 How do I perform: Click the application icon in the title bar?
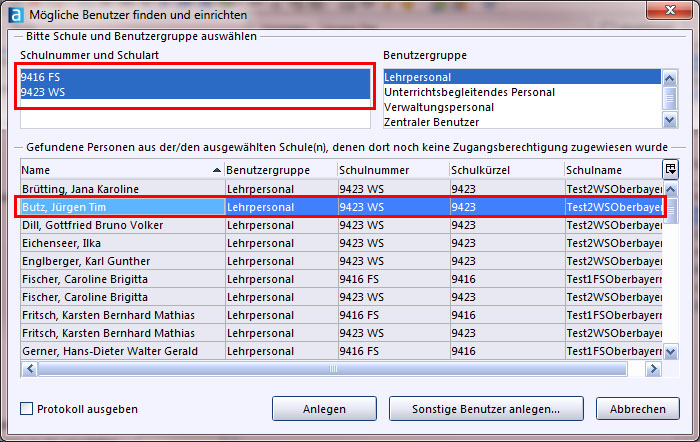tap(16, 15)
